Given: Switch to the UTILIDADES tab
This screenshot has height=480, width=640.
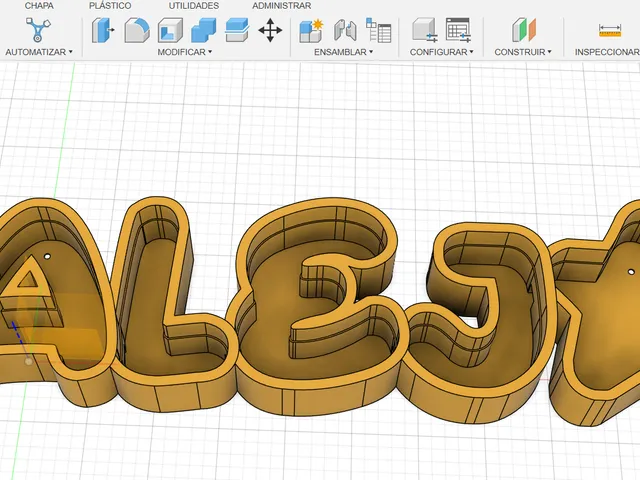Looking at the screenshot, I should coord(194,6).
